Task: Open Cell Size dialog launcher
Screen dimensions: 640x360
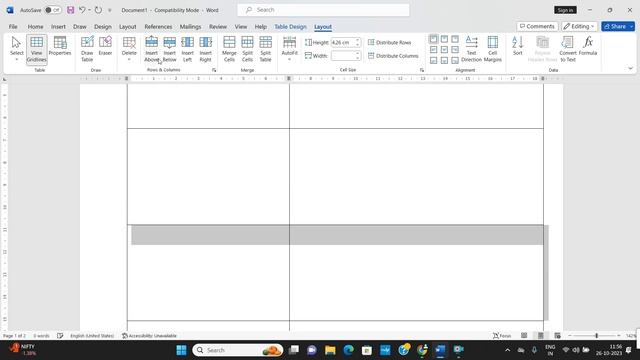Action: click(422, 70)
